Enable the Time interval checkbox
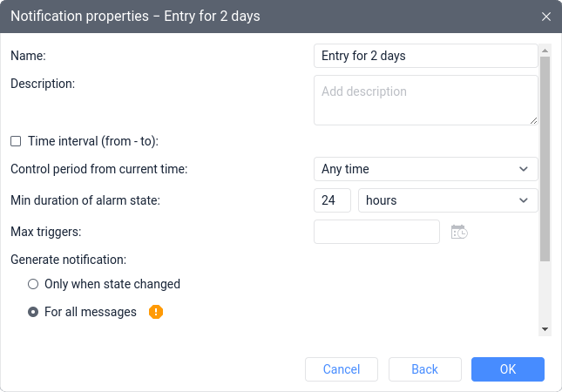 tap(16, 141)
